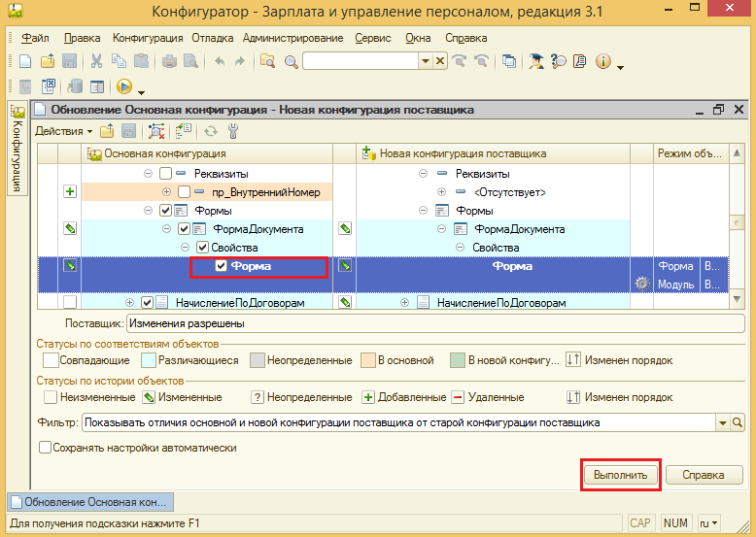The height and width of the screenshot is (537, 756).
Task: Start debugging with the play icon
Action: tap(124, 86)
